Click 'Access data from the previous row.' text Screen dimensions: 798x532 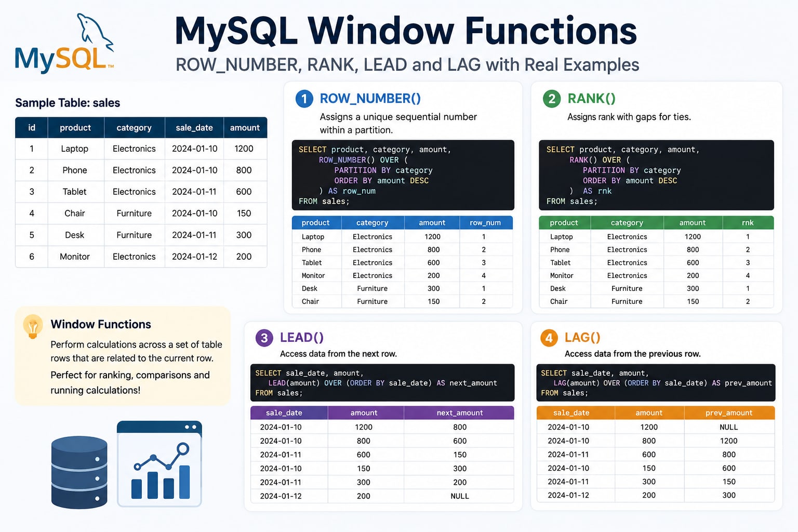point(632,354)
